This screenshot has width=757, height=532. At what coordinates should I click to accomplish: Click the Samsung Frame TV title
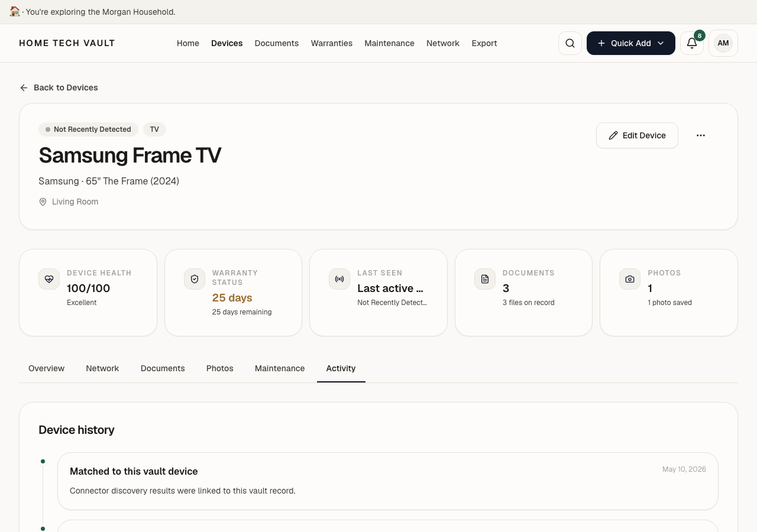pos(130,155)
